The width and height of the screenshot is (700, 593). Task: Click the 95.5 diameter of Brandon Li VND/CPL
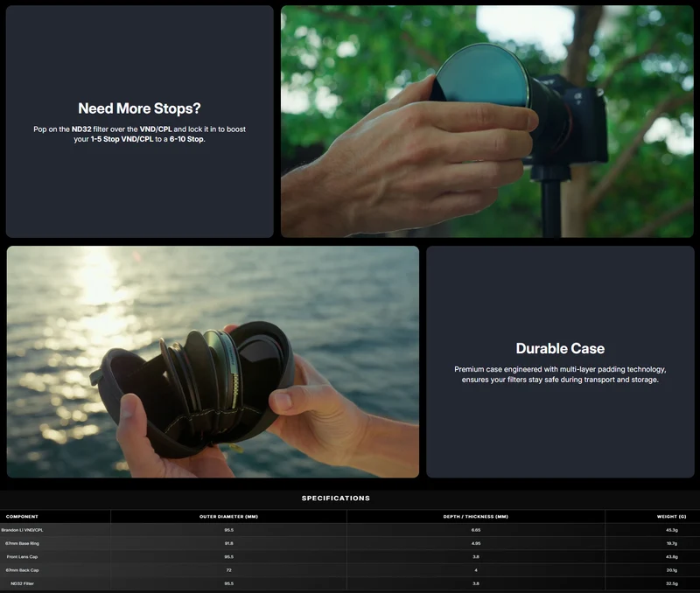pyautogui.click(x=228, y=530)
